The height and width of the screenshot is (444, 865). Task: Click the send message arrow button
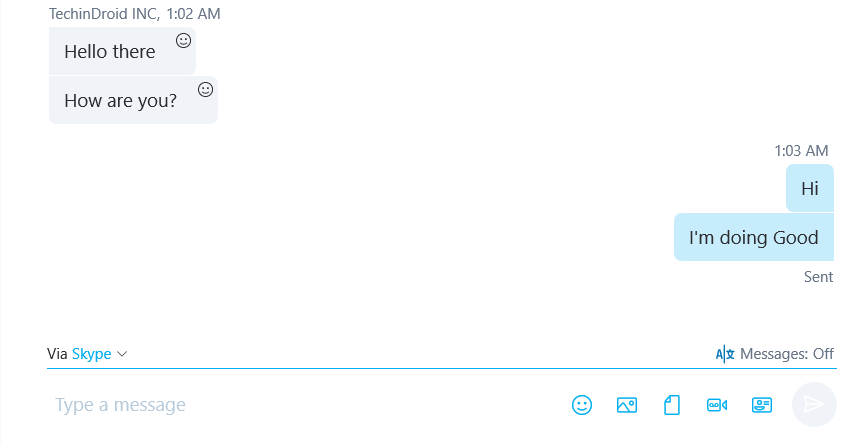(814, 404)
